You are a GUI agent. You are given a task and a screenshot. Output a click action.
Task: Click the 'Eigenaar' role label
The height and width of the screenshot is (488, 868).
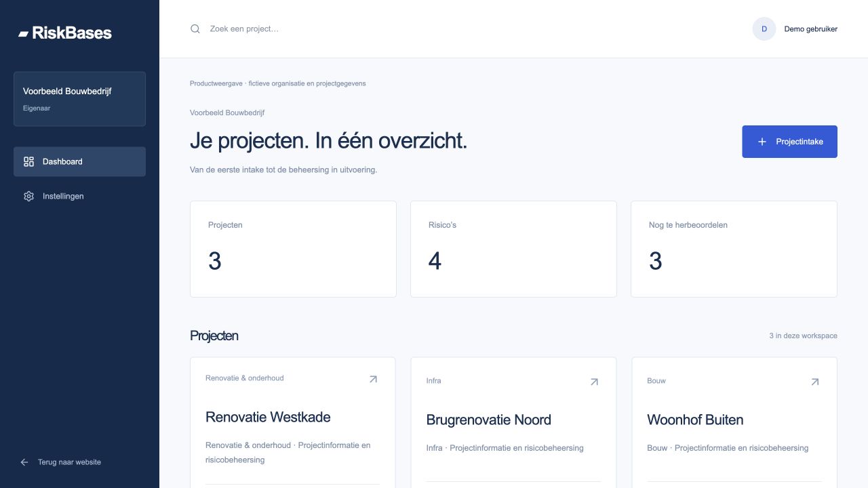tap(37, 108)
